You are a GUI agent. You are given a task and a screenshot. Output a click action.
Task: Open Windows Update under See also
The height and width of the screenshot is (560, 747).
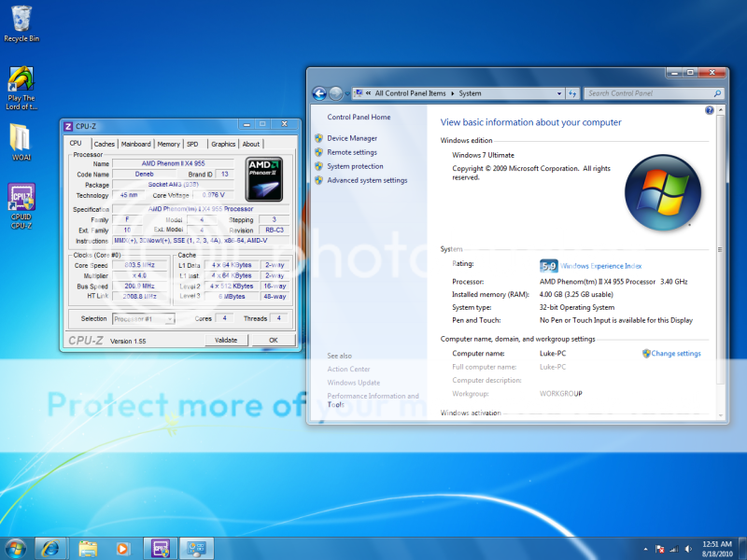click(x=354, y=383)
